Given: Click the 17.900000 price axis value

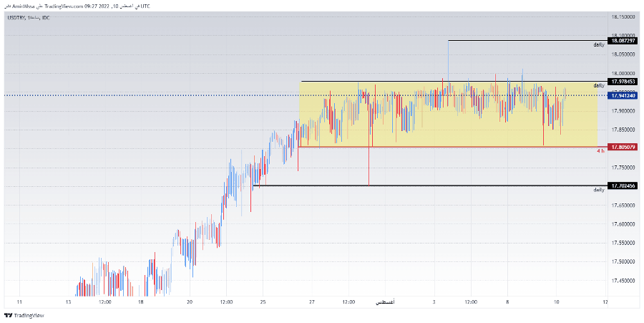Looking at the screenshot, I should point(623,111).
